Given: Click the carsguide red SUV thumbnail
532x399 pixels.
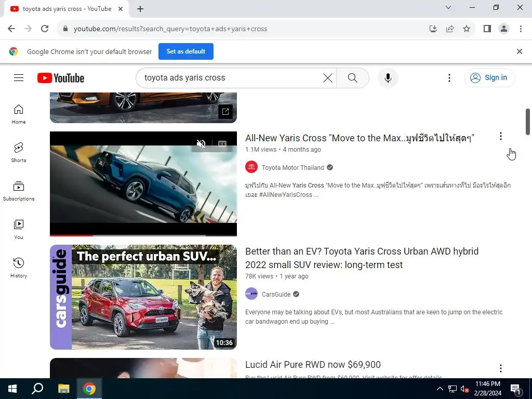Looking at the screenshot, I should [x=143, y=297].
